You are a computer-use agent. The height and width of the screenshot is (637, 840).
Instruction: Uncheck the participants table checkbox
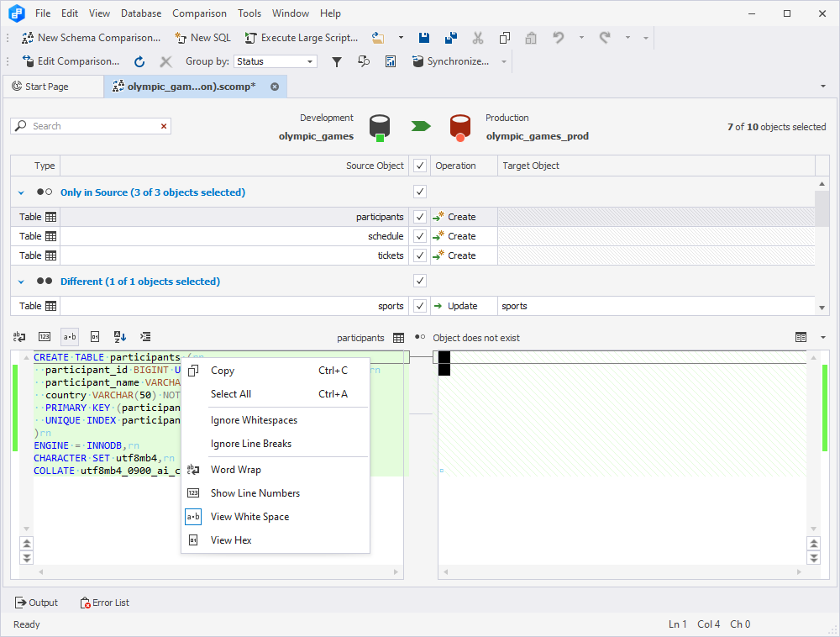coord(420,217)
